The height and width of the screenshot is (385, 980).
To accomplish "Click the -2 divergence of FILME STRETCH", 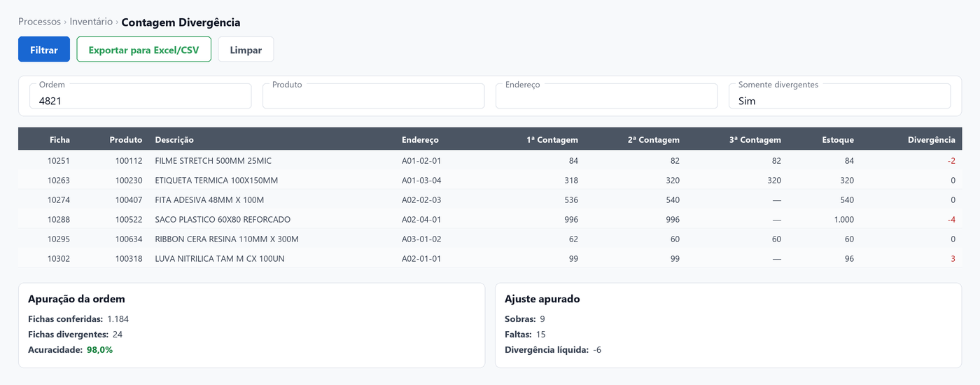I will 951,160.
